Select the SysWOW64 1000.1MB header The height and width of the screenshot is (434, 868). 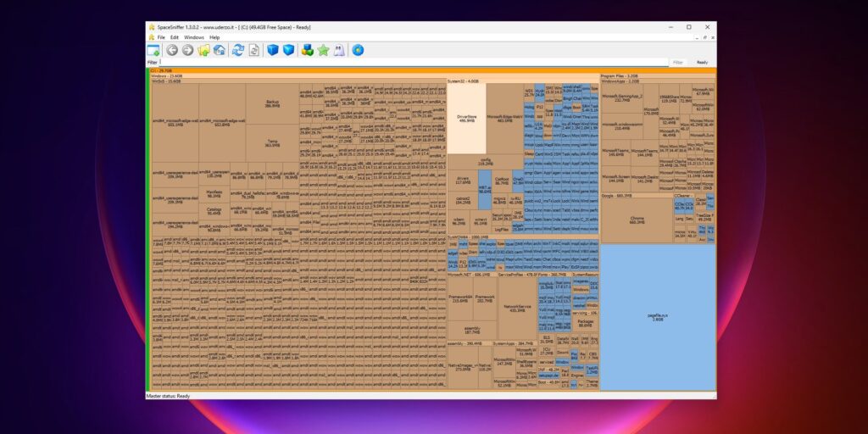coord(522,237)
